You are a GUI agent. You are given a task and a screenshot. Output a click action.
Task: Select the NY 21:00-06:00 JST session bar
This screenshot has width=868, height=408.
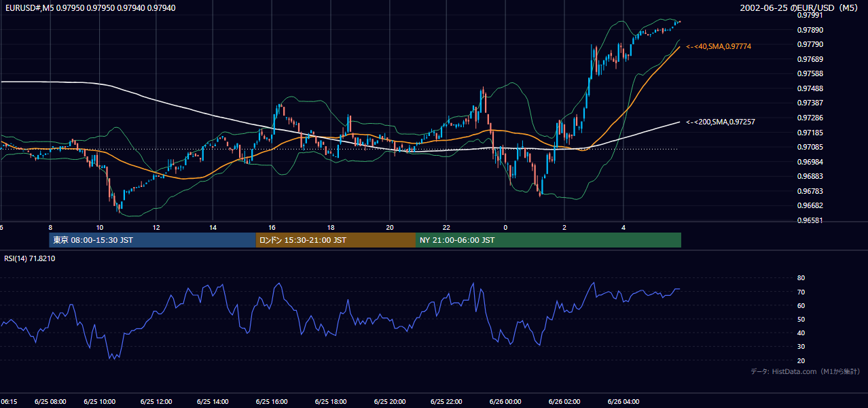[x=548, y=240]
